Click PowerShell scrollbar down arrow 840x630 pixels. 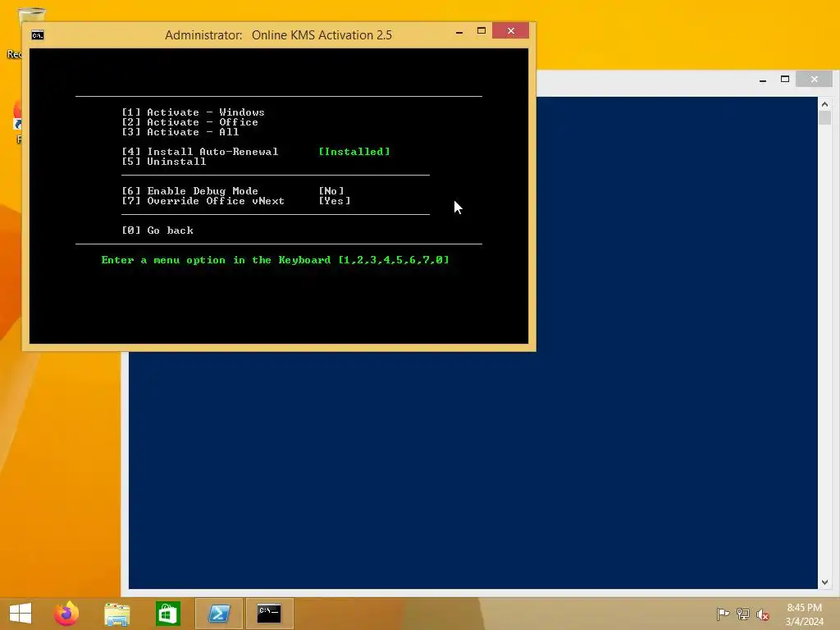pyautogui.click(x=825, y=582)
